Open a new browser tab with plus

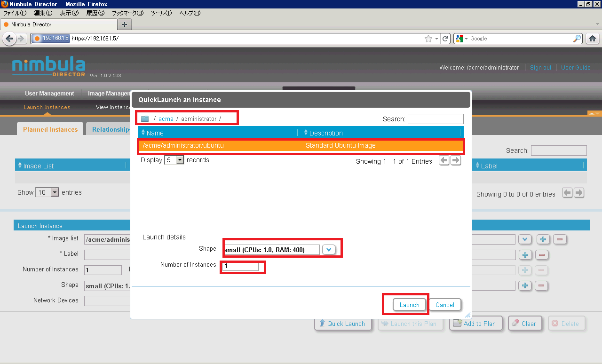pos(125,24)
